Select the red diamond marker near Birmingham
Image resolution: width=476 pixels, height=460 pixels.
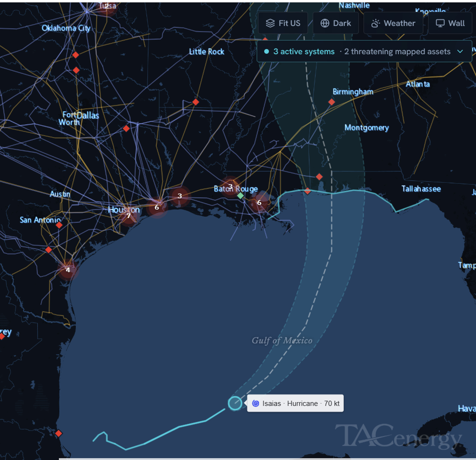[331, 102]
